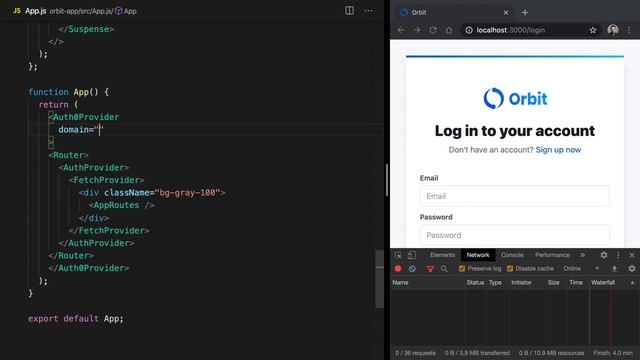The image size is (640, 360).
Task: Select the App.js editor tab
Action: point(35,11)
